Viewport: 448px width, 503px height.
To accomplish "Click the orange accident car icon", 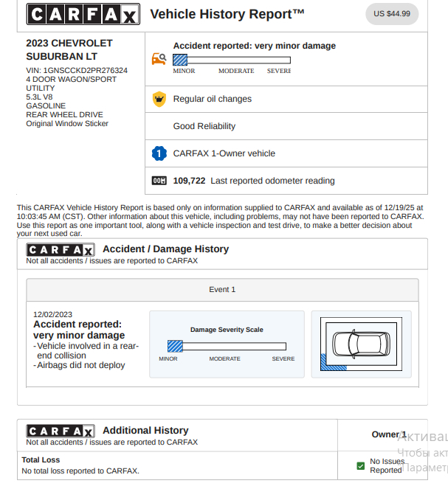I will (x=159, y=59).
